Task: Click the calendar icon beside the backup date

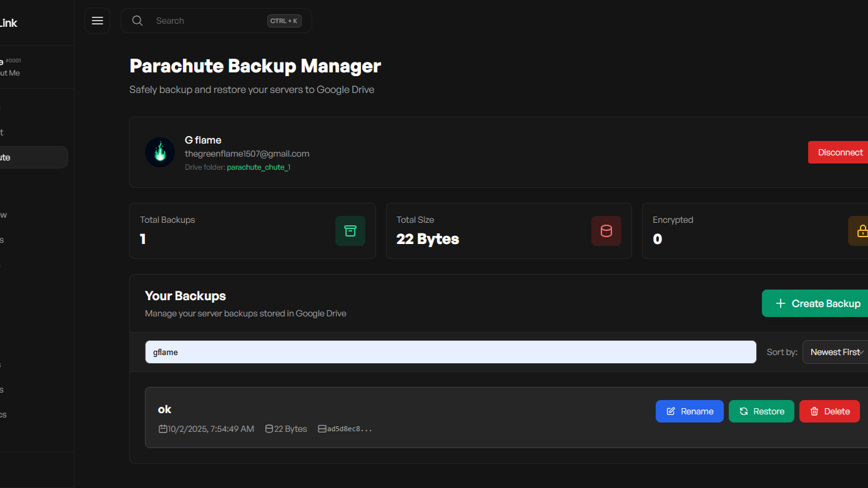Action: point(163,429)
